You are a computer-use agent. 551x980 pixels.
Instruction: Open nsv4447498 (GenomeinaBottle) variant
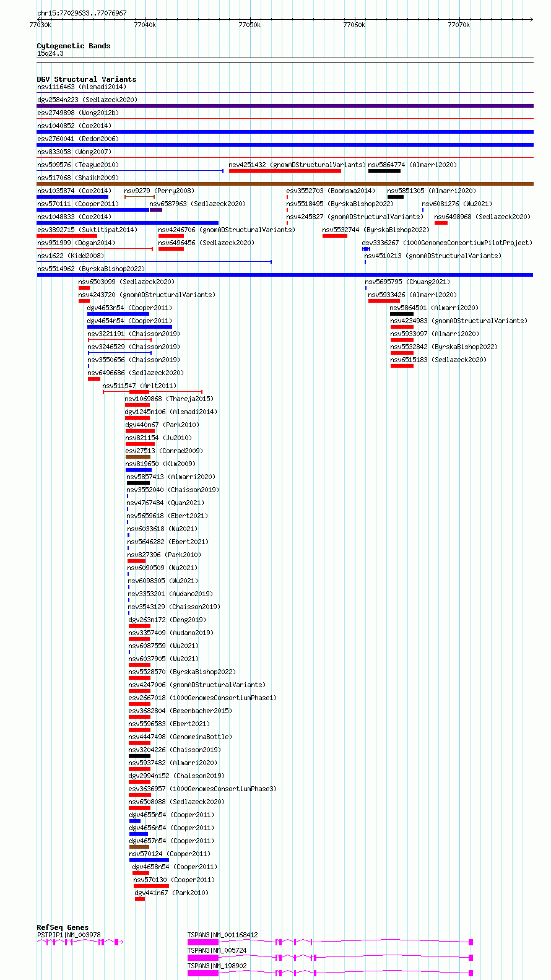point(180,737)
